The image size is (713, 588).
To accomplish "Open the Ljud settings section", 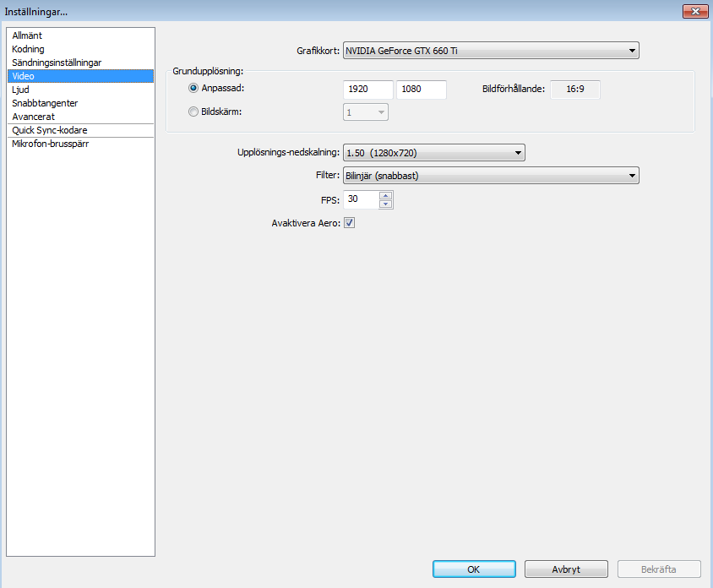I will (20, 90).
